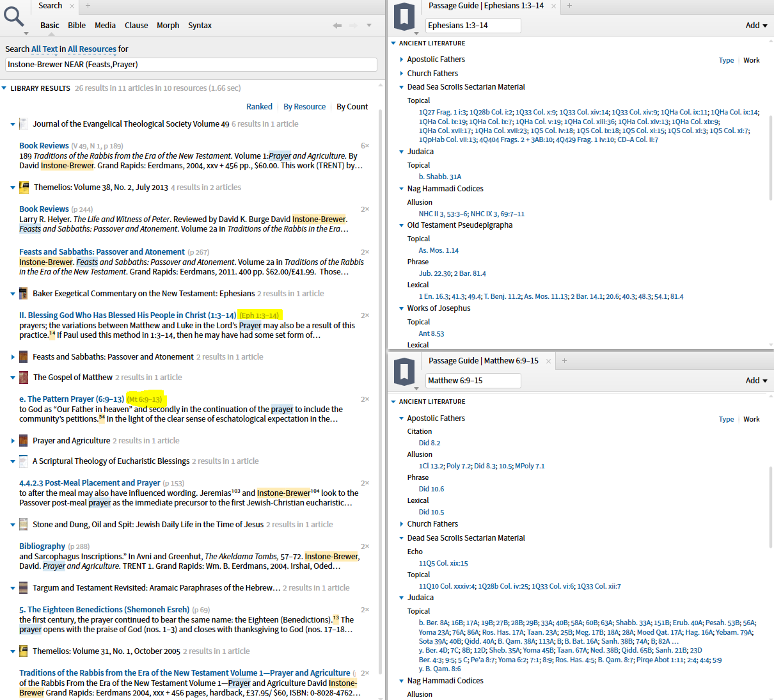This screenshot has height=700, width=774.
Task: Click the Passage Guide icon for Ephesians 1:3–14
Action: tap(404, 17)
